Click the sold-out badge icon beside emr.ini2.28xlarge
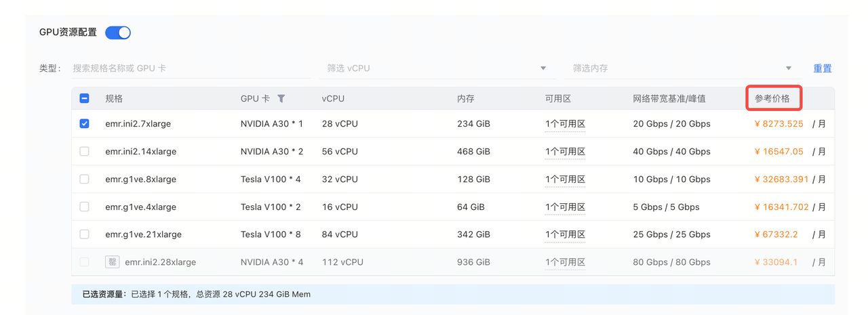Viewport: 868px width, 315px height. (112, 262)
